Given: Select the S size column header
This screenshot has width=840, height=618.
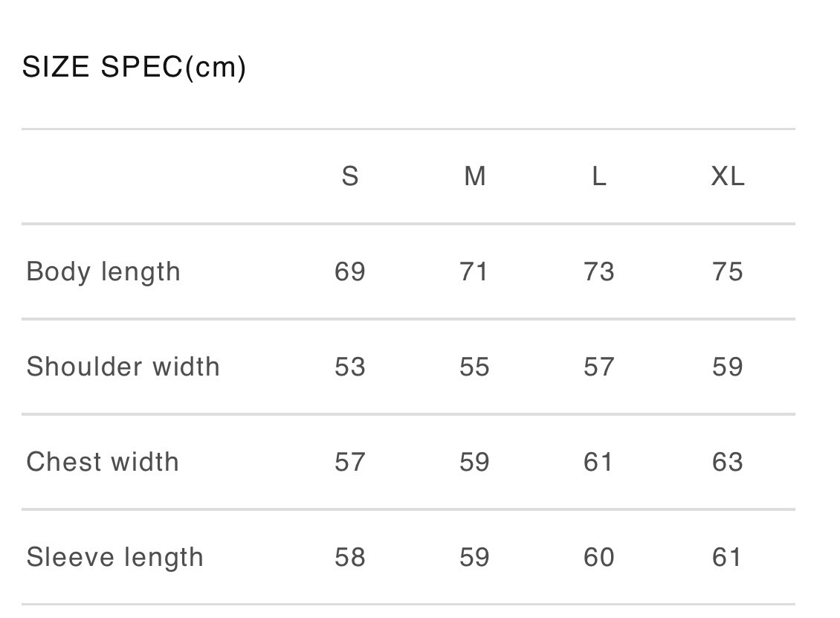Looking at the screenshot, I should (x=349, y=176).
